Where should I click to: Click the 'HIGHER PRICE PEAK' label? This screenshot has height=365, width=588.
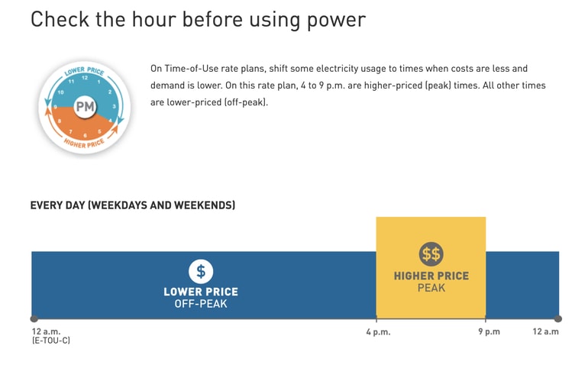pos(431,282)
